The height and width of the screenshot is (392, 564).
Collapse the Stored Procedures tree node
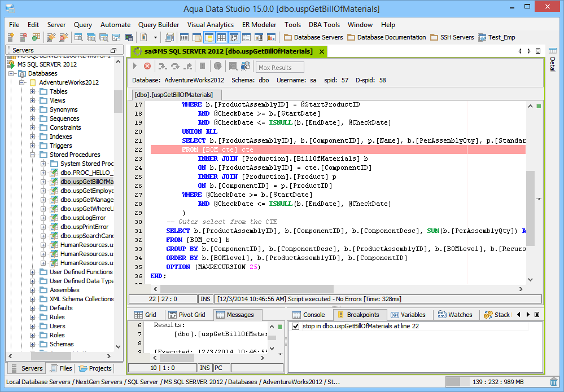[33, 155]
